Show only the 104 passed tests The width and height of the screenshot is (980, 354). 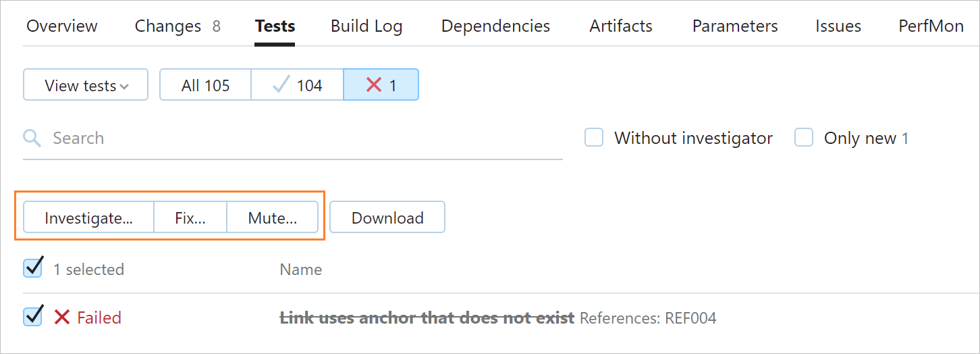297,85
